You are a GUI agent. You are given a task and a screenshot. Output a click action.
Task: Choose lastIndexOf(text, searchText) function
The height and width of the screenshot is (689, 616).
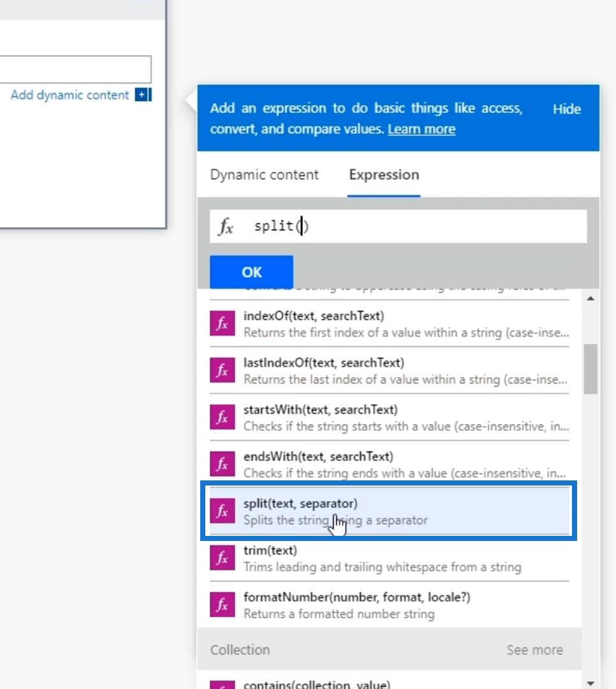pyautogui.click(x=389, y=371)
